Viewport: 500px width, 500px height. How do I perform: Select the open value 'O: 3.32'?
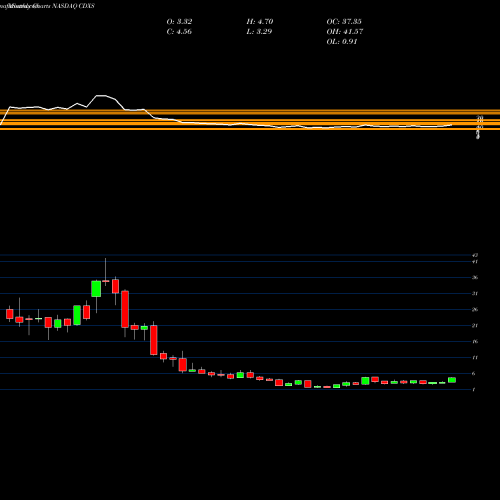pyautogui.click(x=179, y=22)
